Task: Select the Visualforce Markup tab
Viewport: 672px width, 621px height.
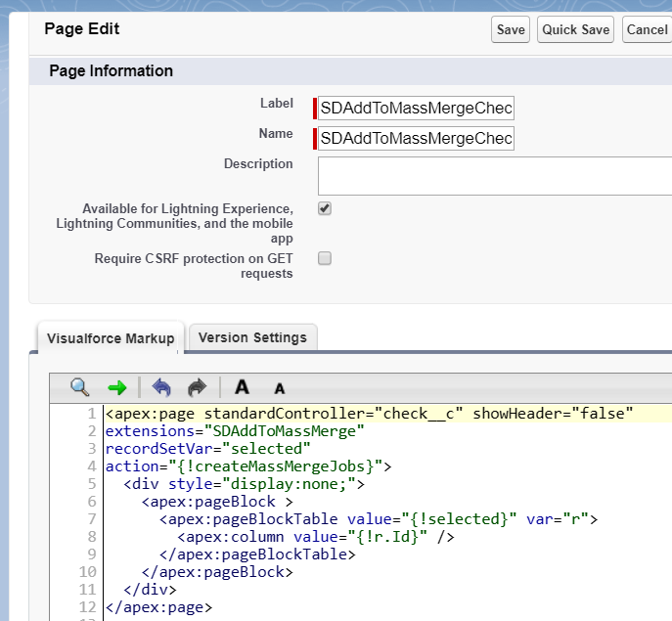Action: pos(111,338)
